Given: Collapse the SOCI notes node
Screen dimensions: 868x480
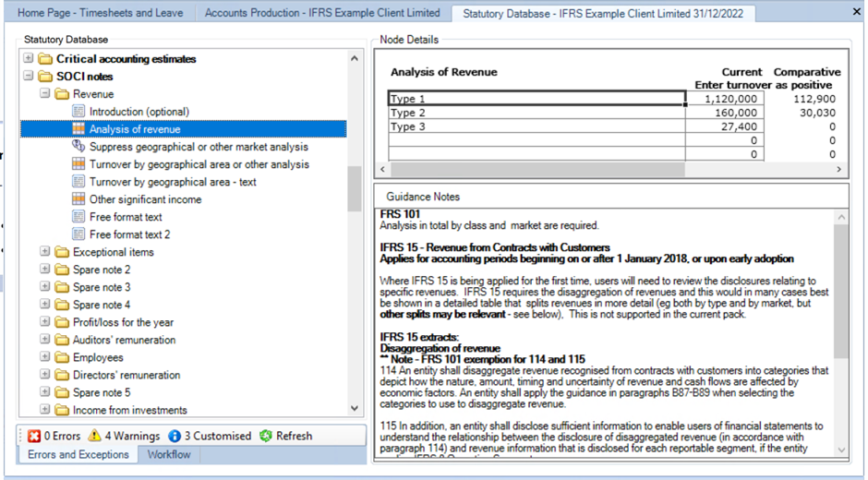Looking at the screenshot, I should pos(29,76).
